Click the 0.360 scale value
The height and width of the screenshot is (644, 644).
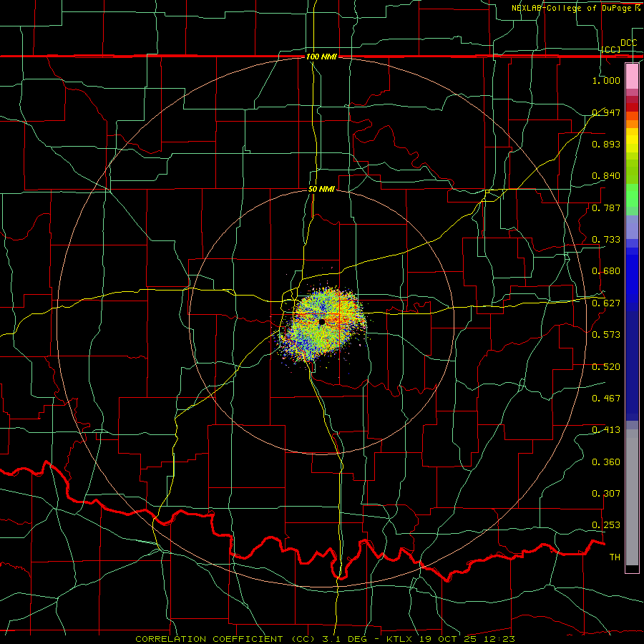[x=606, y=462]
